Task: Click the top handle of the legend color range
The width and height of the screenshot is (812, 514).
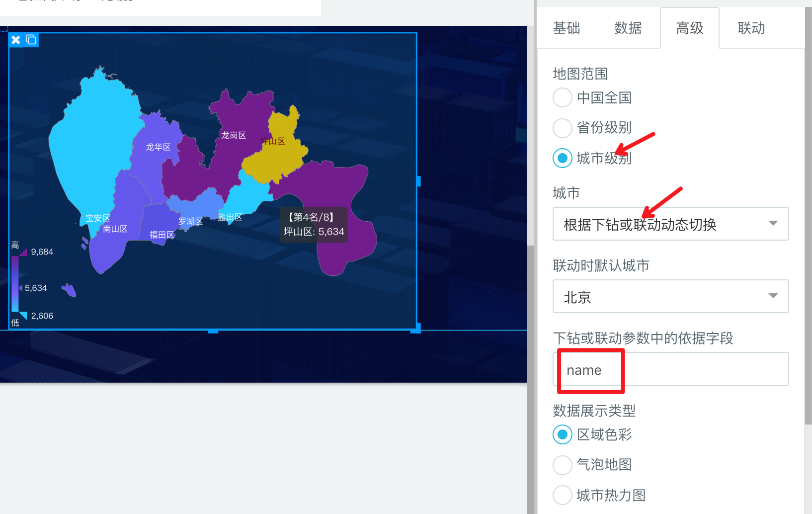Action: (23, 252)
